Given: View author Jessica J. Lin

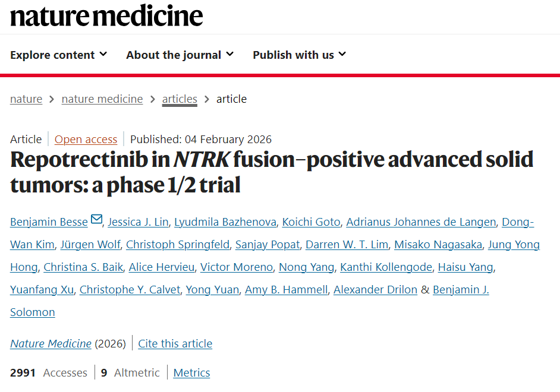Looking at the screenshot, I should [x=138, y=222].
